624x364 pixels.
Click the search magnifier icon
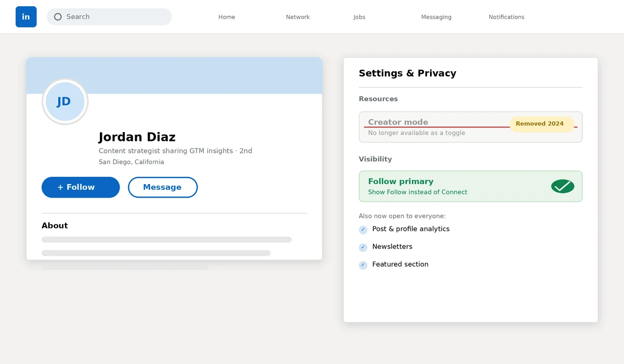pos(58,17)
